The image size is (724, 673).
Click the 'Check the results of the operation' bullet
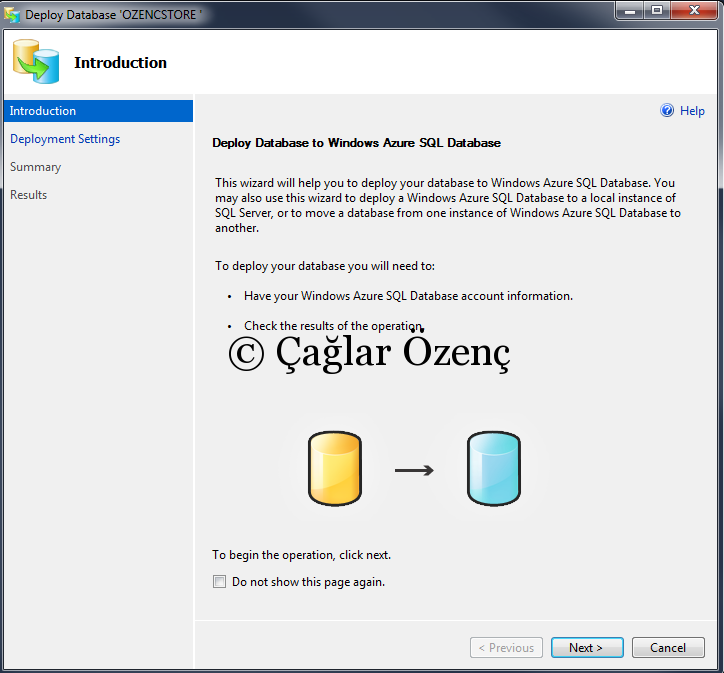(x=333, y=326)
